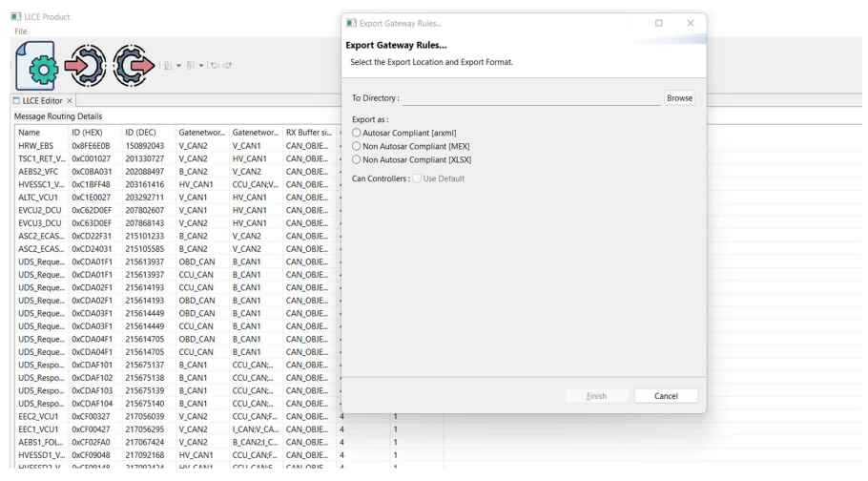Image resolution: width=868 pixels, height=481 pixels.
Task: Click the import gear icon with inward arrow
Action: click(85, 66)
